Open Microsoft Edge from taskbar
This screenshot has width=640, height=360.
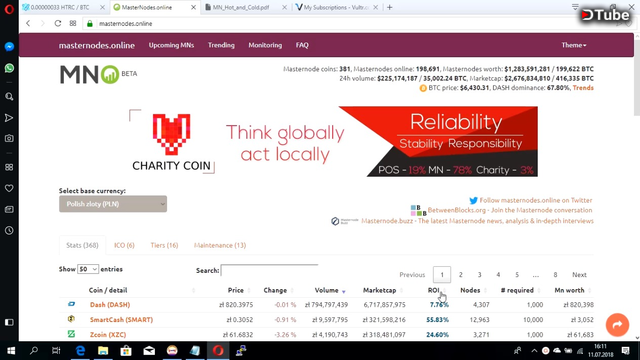80,351
